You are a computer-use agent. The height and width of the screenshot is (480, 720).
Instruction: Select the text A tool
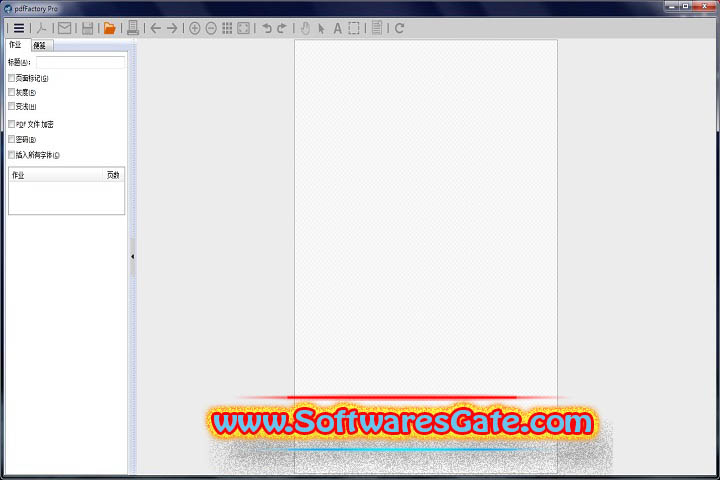point(338,28)
